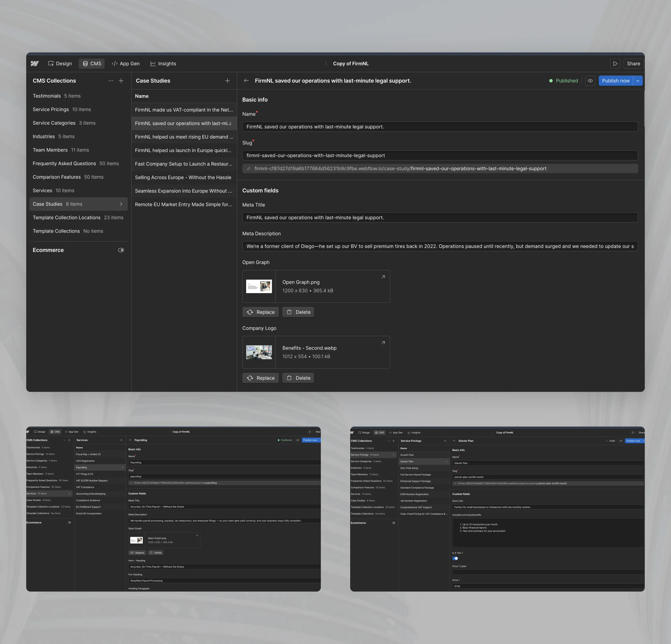This screenshot has width=671, height=644.
Task: Click the back arrow to return to Case Studies
Action: click(x=246, y=80)
